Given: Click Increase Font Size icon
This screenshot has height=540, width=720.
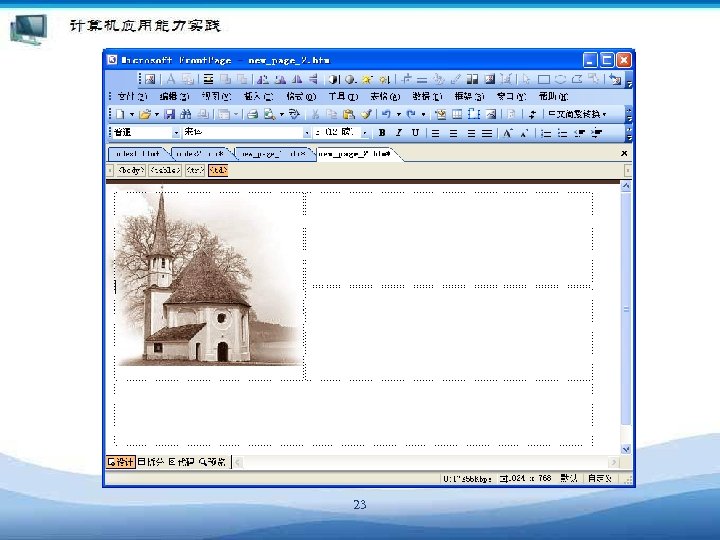Looking at the screenshot, I should click(508, 133).
